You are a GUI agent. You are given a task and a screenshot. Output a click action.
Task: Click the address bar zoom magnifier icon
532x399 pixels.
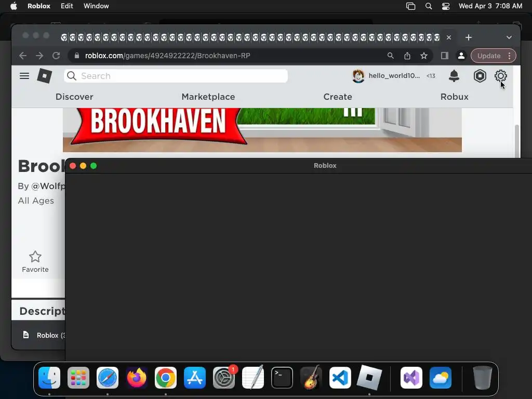pyautogui.click(x=391, y=56)
